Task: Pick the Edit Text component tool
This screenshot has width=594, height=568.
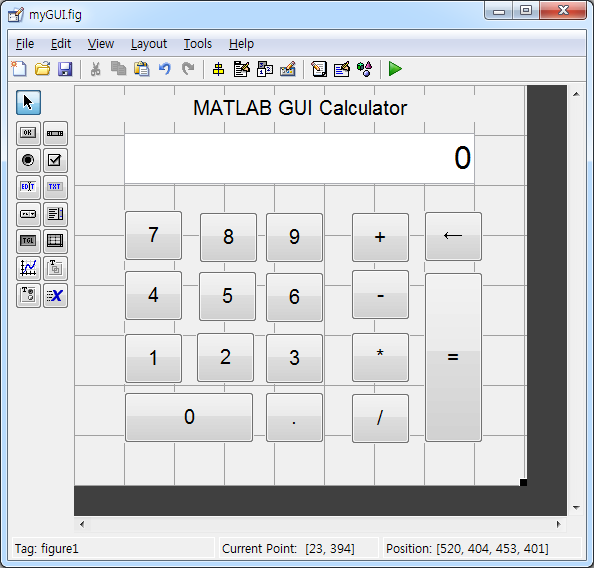Action: pyautogui.click(x=28, y=187)
